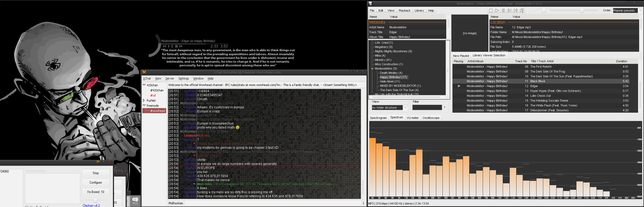Click the Stop playback button in foobar2000
The image size is (644, 207).
pyautogui.click(x=491, y=11)
